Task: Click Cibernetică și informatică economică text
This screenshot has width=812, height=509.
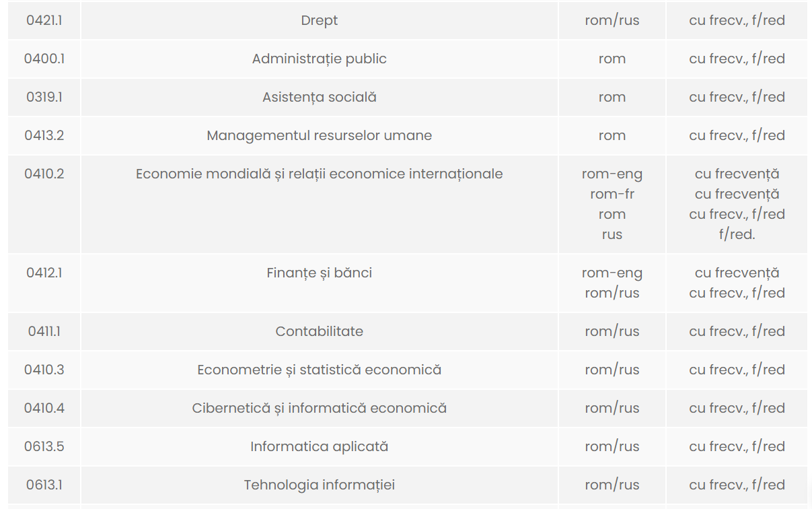Action: [320, 408]
